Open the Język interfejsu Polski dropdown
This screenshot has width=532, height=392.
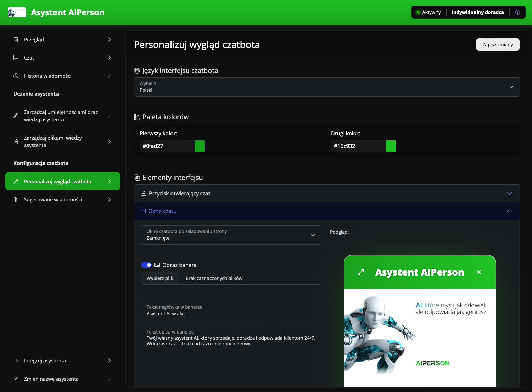click(x=327, y=87)
